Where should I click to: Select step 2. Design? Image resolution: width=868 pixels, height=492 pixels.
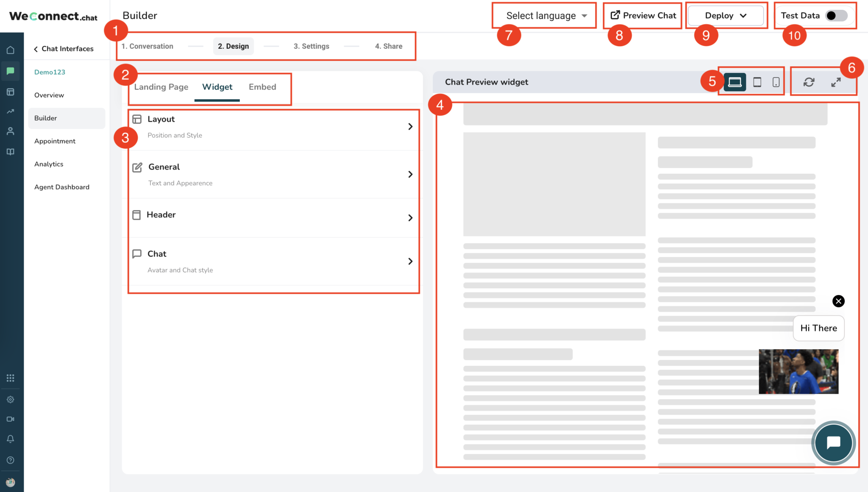[x=234, y=46]
